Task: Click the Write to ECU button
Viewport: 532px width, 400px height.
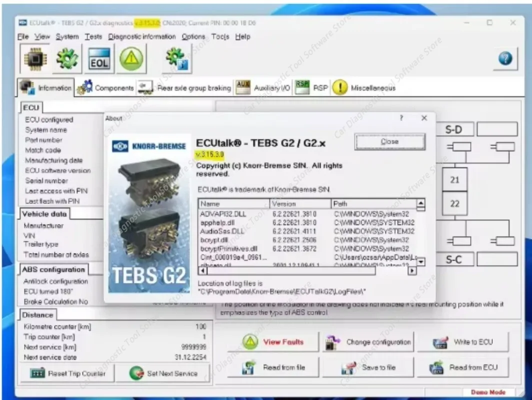Action: click(x=463, y=341)
